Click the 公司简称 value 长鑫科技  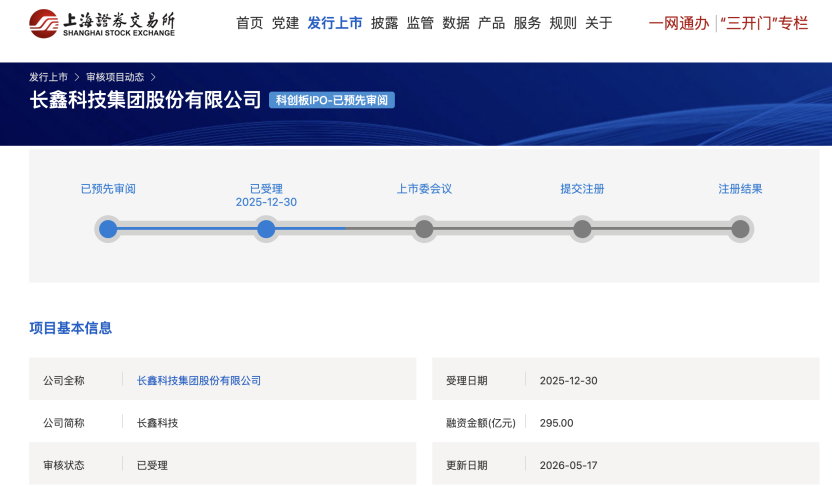(x=158, y=423)
